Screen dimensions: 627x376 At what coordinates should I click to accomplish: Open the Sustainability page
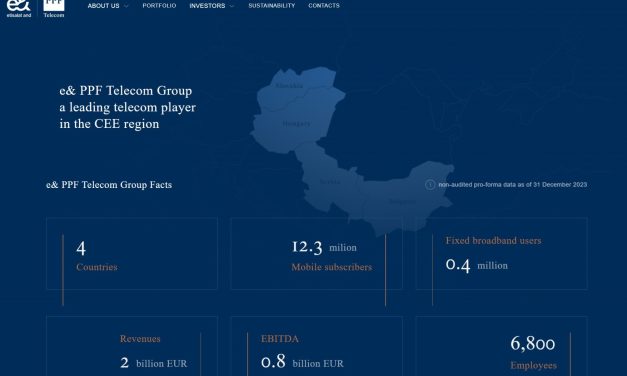272,6
